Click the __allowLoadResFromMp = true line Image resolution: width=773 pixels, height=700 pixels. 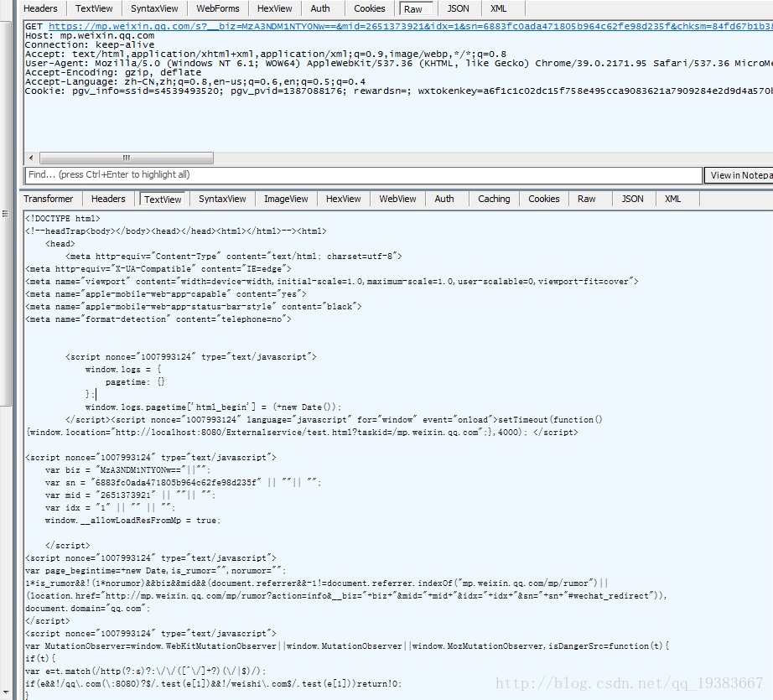pyautogui.click(x=133, y=520)
